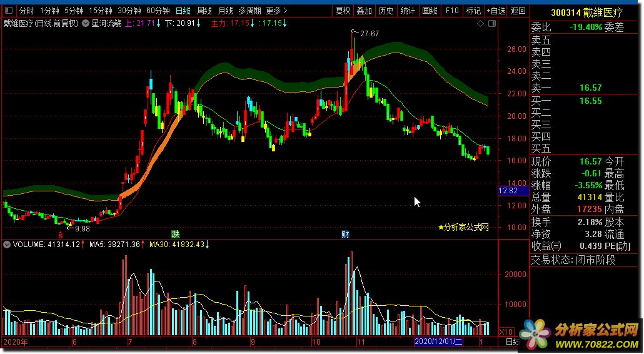Open the VOLUME indicator dropdown arrow

[7, 245]
